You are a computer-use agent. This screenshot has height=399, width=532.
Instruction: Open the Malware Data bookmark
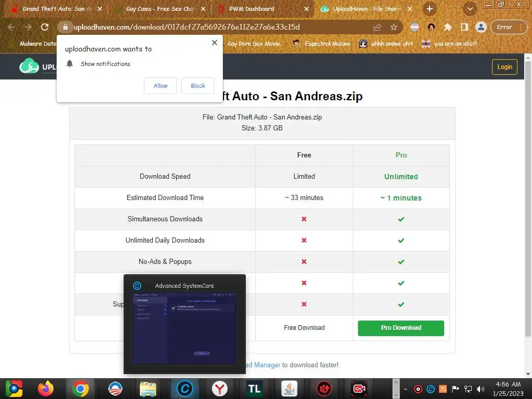point(33,44)
